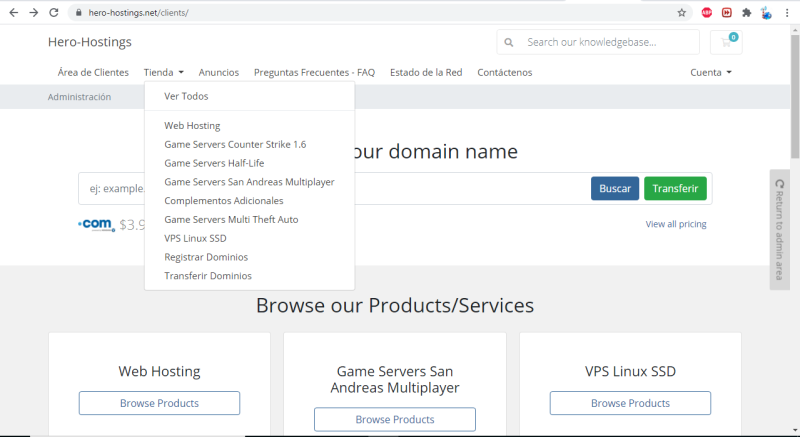Open Anuncios nav item
800x437 pixels.
click(219, 72)
